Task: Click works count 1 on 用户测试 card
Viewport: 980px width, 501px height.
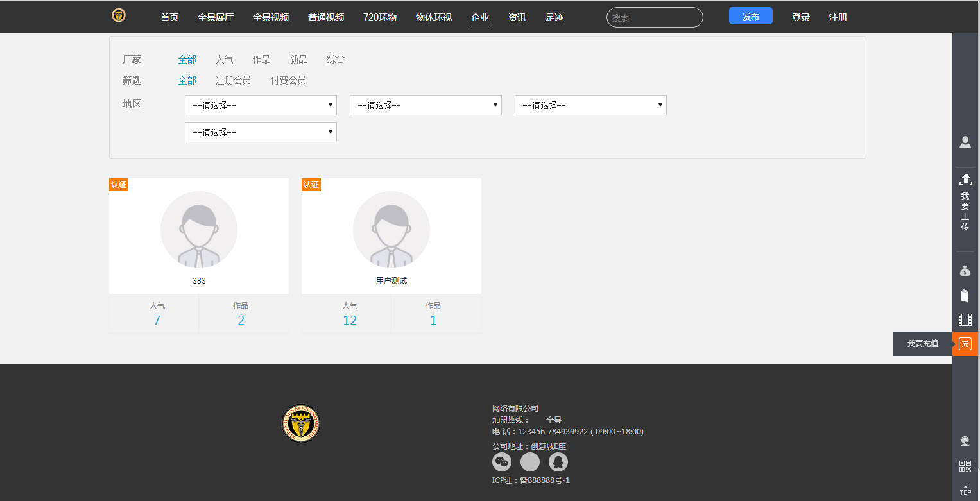Action: tap(434, 320)
